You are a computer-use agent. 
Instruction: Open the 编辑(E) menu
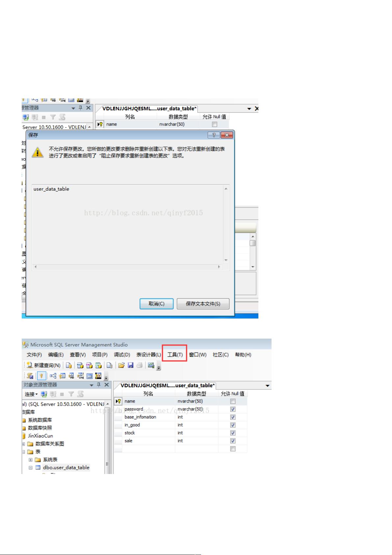(56, 355)
